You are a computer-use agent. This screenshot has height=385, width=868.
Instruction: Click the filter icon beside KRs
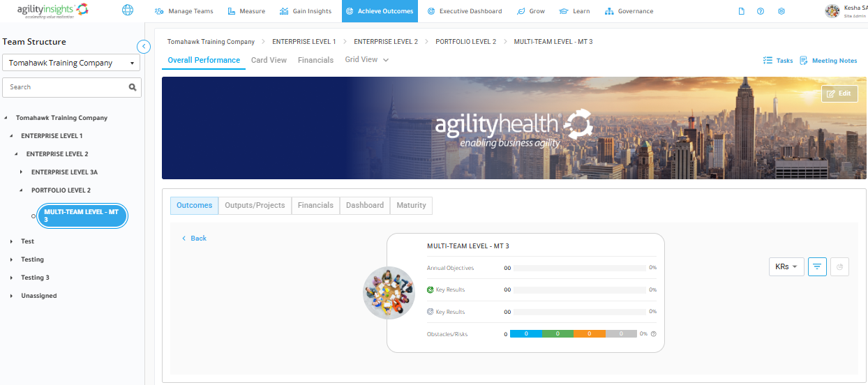point(817,266)
